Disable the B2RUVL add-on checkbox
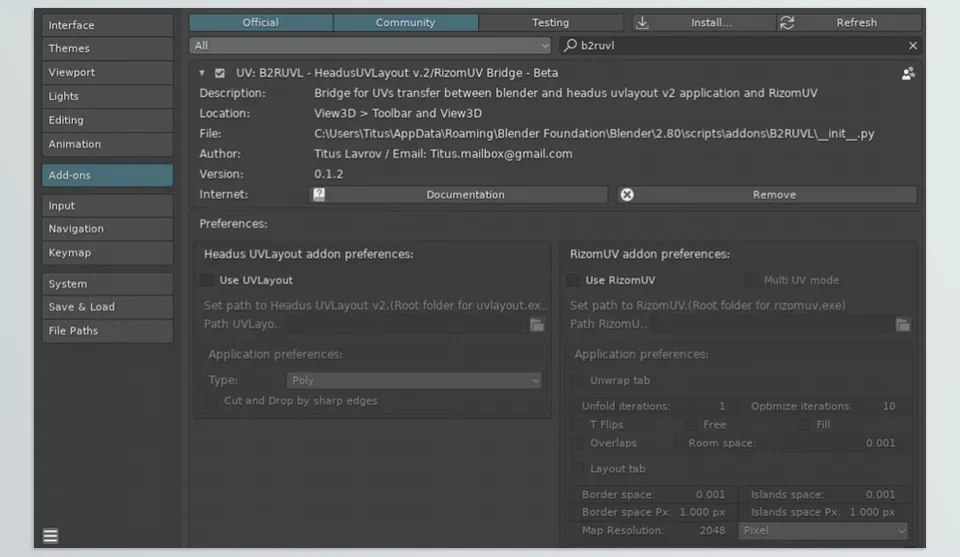Screen dimensions: 960x557 tap(220, 73)
